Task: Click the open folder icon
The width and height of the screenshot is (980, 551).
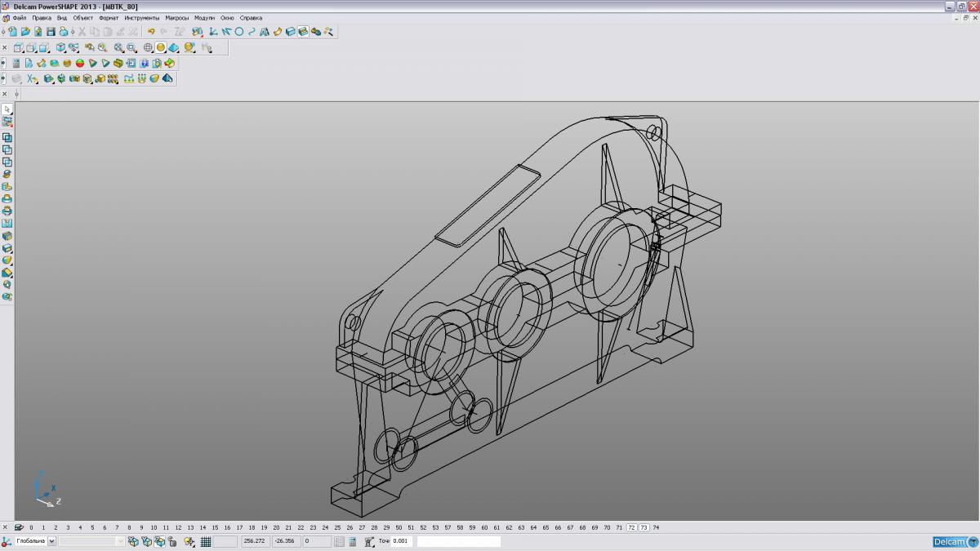Action: [x=25, y=32]
